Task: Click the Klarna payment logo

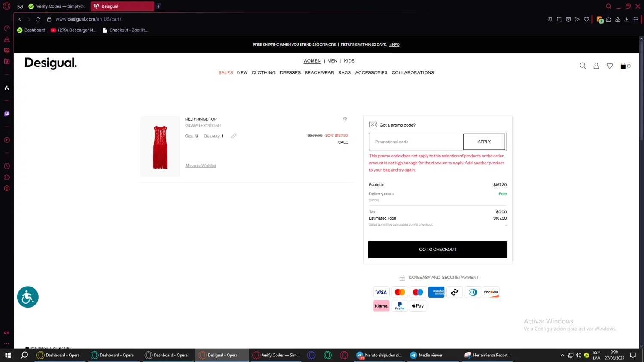Action: coord(381,306)
